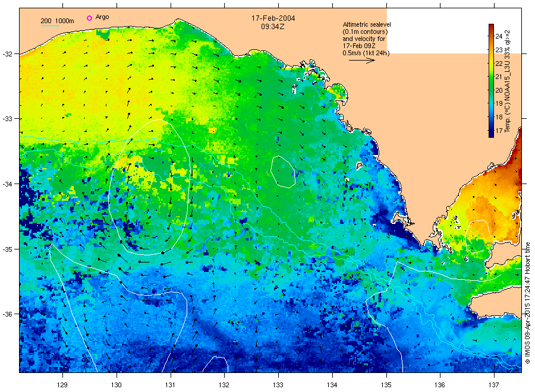Click longitude label 129
The height and width of the screenshot is (392, 535).
tap(62, 385)
